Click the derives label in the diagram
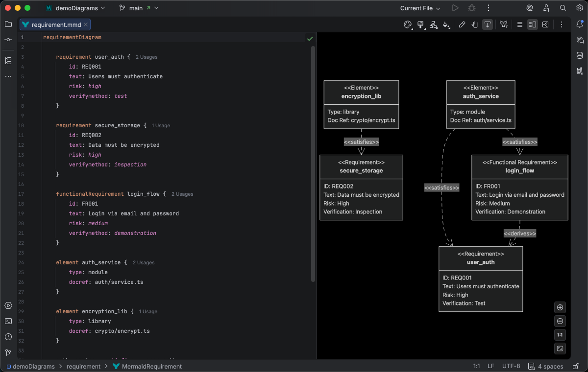 (520, 233)
